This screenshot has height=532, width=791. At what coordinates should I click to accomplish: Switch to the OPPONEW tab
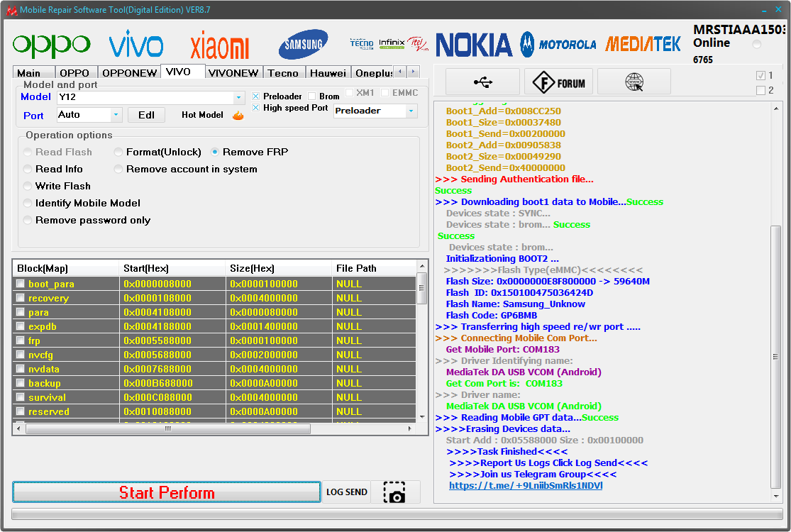coord(130,73)
